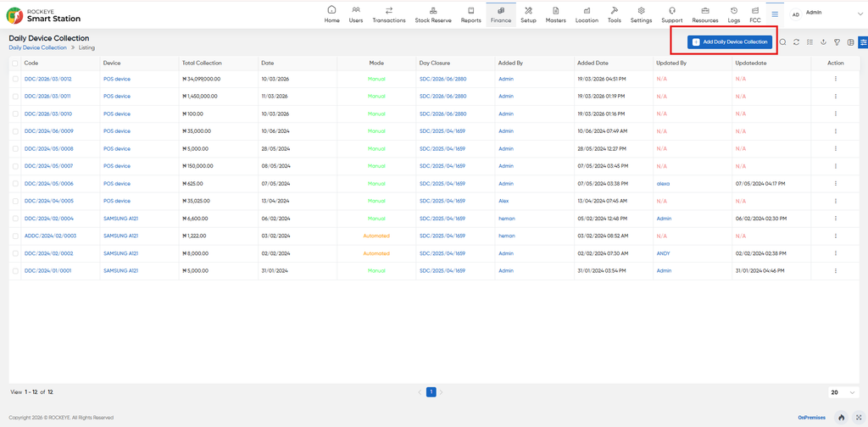This screenshot has height=427, width=868.
Task: Click the download export icon
Action: click(x=823, y=42)
